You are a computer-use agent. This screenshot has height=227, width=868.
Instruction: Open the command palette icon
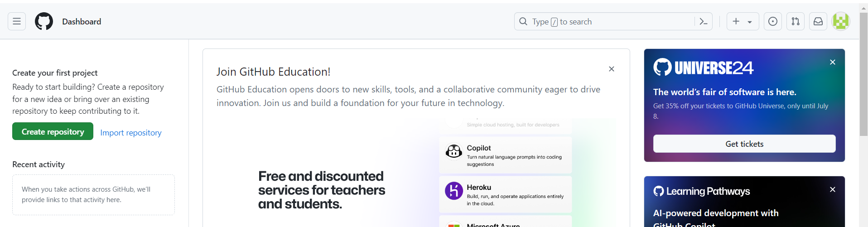coord(704,21)
